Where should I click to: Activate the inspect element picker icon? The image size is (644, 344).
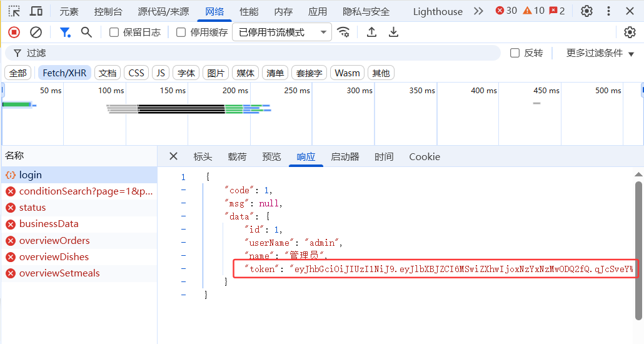[x=14, y=11]
